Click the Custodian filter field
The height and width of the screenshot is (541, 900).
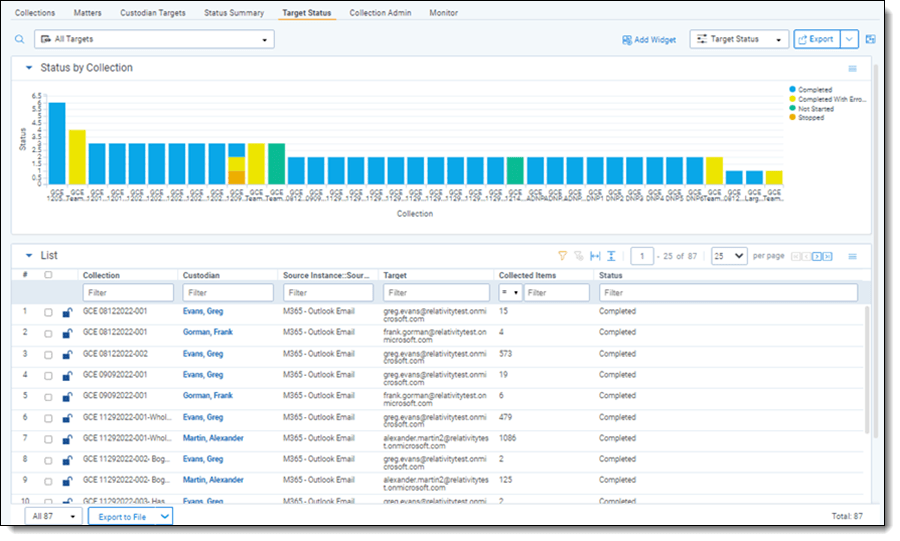228,293
